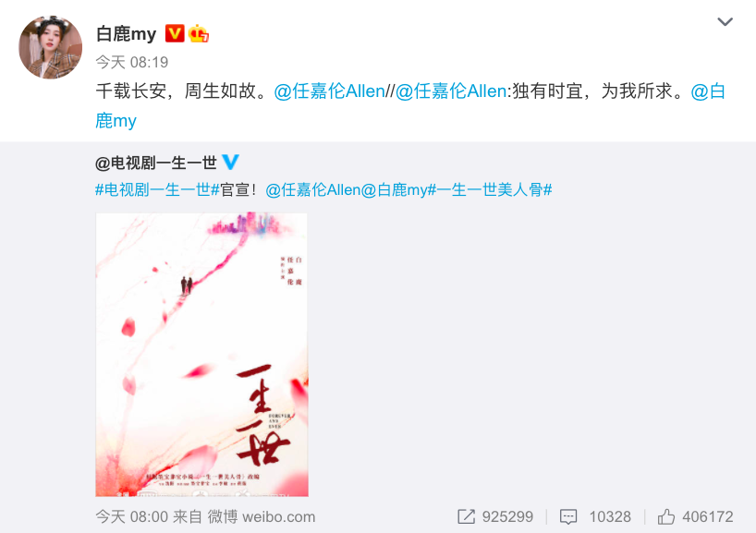The height and width of the screenshot is (533, 756).
Task: Open 白鹿my profile avatar photo
Action: [x=50, y=47]
